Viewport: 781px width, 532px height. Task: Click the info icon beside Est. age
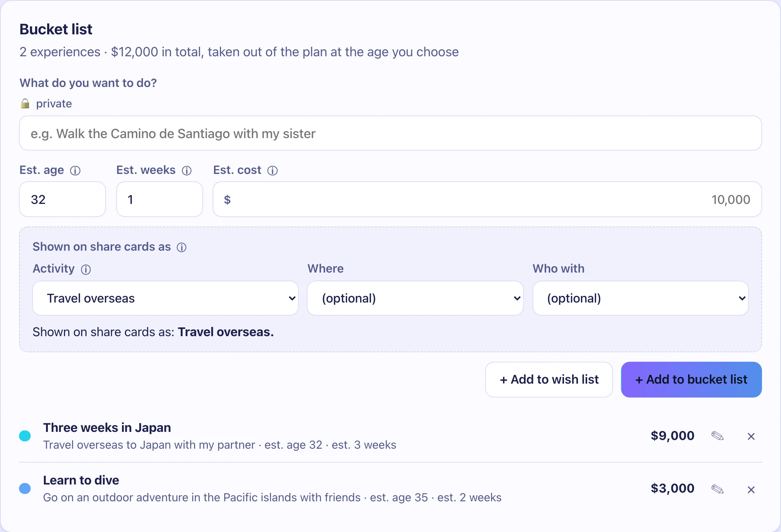pos(75,171)
